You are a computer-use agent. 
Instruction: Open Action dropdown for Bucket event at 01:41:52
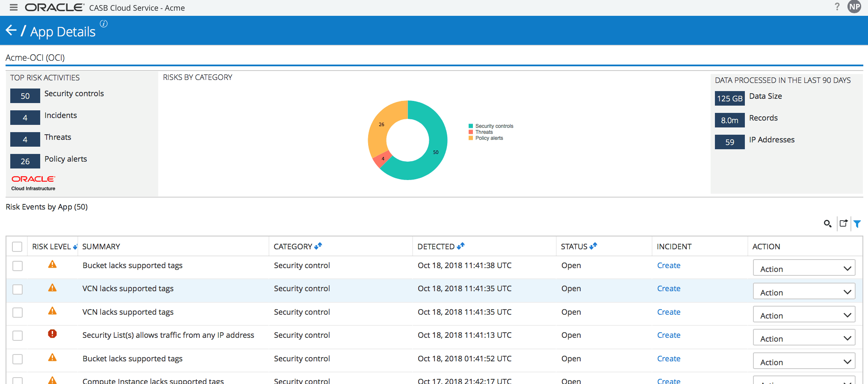804,361
